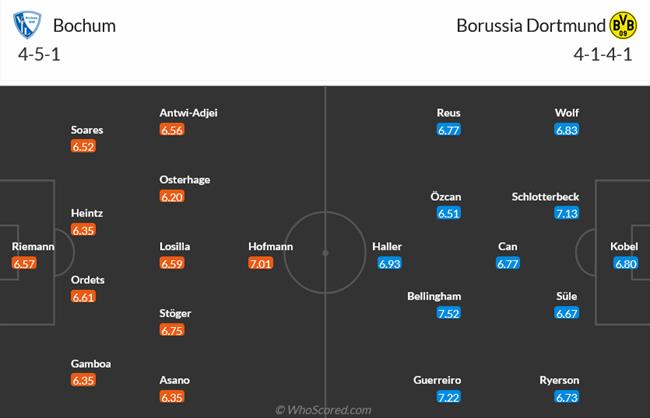Open the Borussia Dortmund team name link
The height and width of the screenshot is (418, 650).
point(544,25)
